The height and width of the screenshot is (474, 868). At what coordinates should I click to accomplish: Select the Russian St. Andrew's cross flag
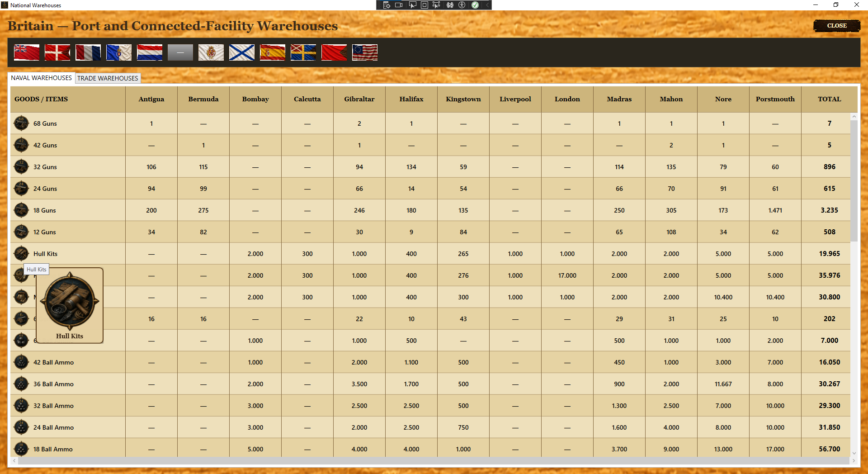[242, 52]
